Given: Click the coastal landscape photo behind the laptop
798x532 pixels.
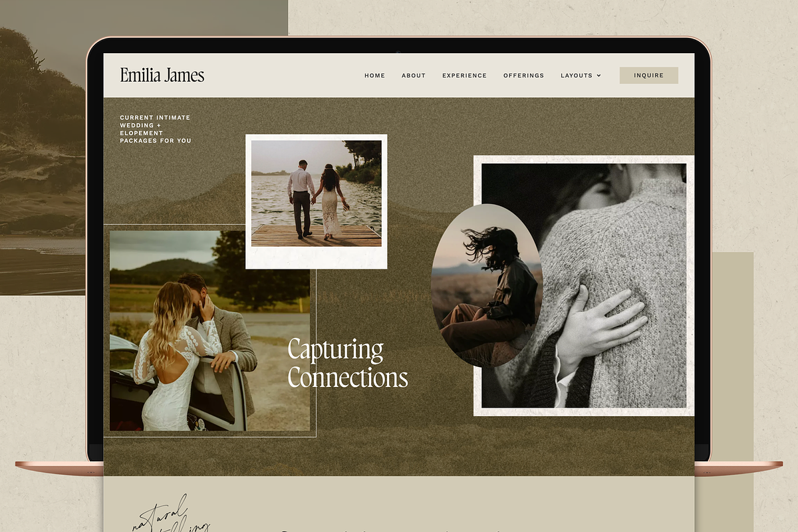Looking at the screenshot, I should (41, 166).
